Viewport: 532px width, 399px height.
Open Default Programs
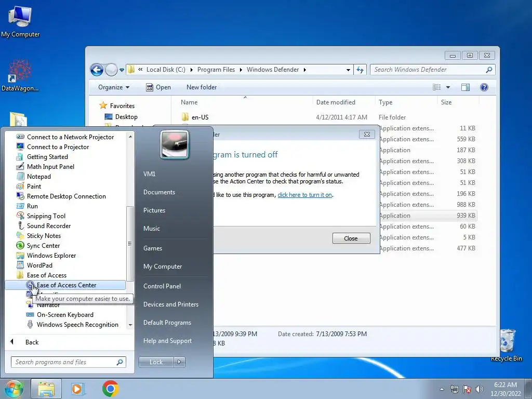pyautogui.click(x=167, y=323)
